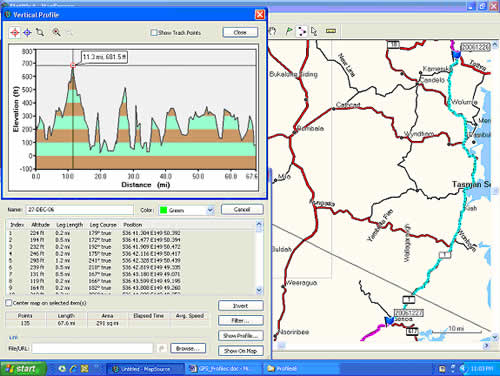Activate the route tool icon
500x376 pixels.
point(302,31)
